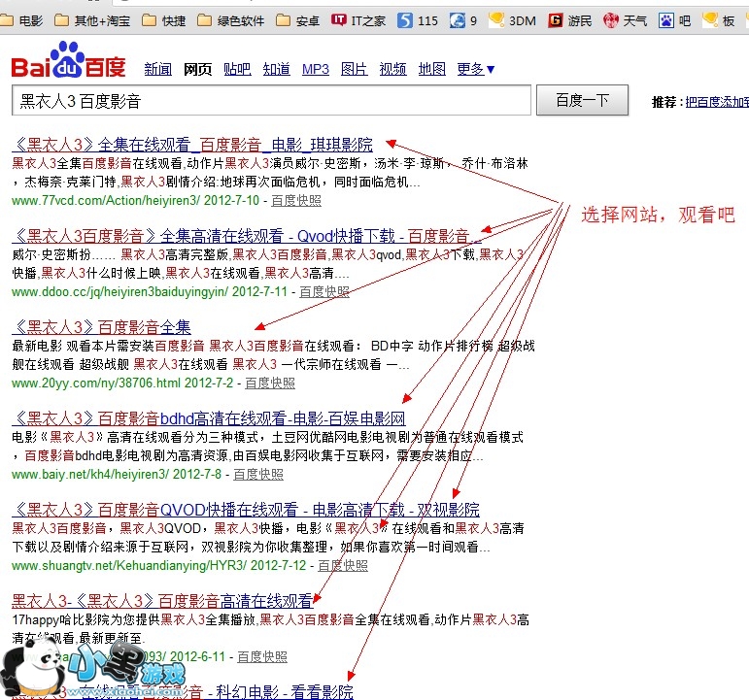
Task: Open the 板 bookmark
Action: pyautogui.click(x=719, y=20)
